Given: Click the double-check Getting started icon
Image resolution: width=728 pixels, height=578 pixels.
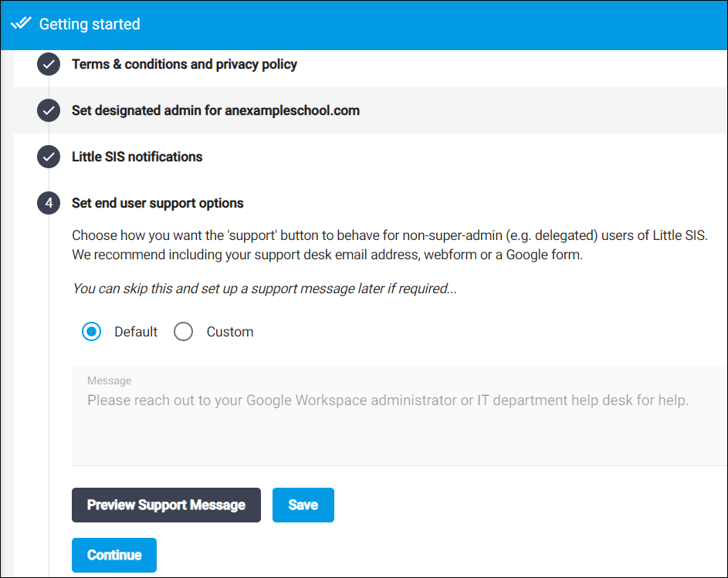Looking at the screenshot, I should tap(21, 23).
